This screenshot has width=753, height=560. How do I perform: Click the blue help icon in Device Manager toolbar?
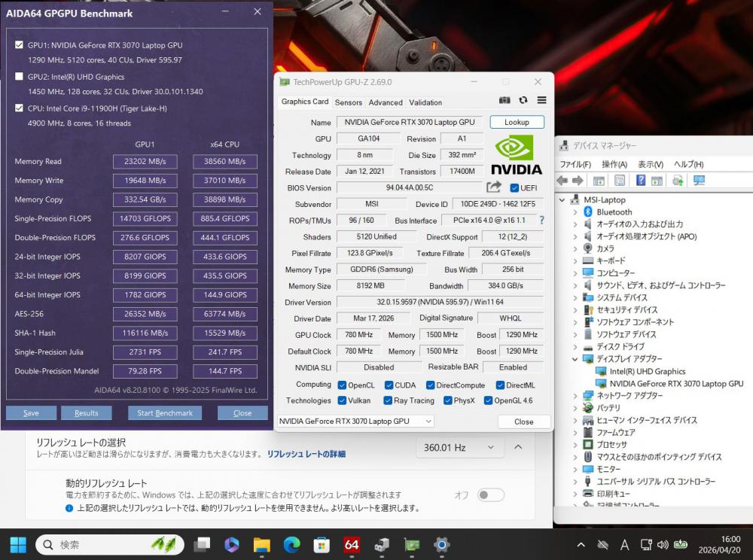pos(641,181)
